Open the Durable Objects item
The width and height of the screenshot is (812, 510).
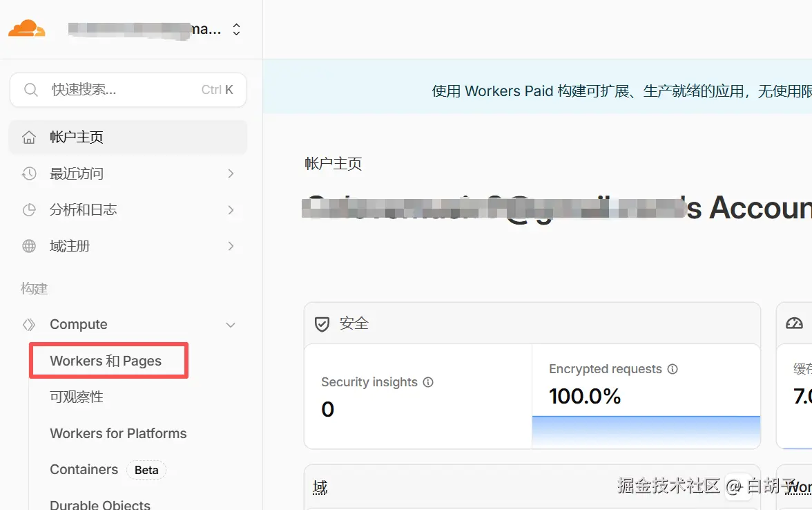(x=100, y=504)
